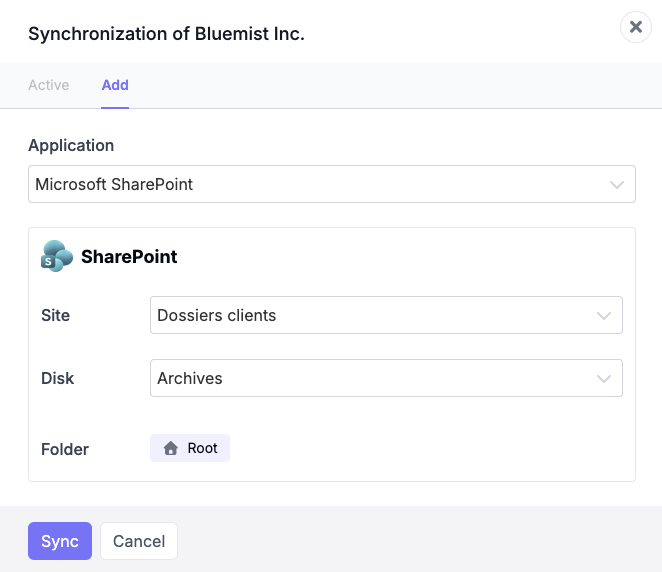Click the Application section label
662x572 pixels.
click(x=71, y=145)
